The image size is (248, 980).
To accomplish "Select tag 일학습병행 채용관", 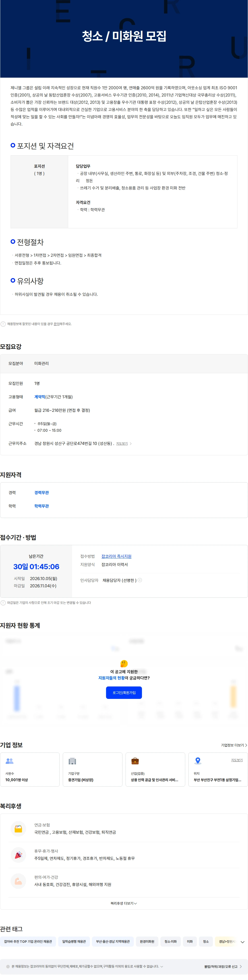I will (74, 942).
